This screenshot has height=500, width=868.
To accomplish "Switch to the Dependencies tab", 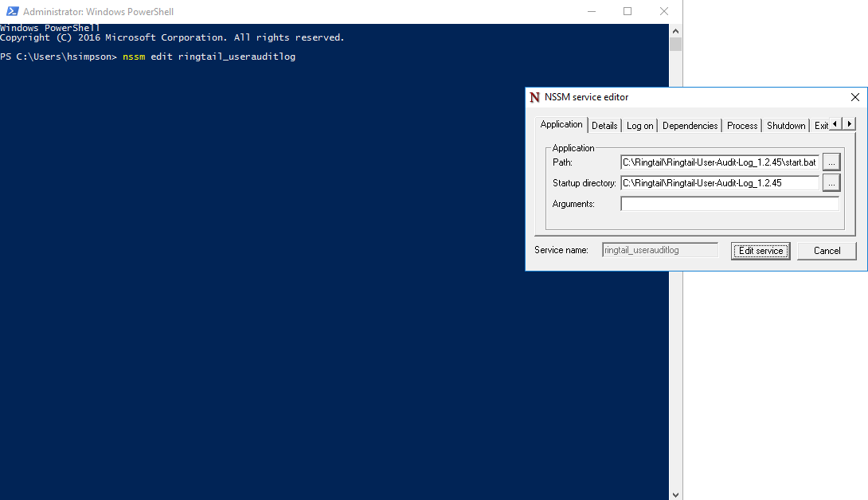I will 690,126.
